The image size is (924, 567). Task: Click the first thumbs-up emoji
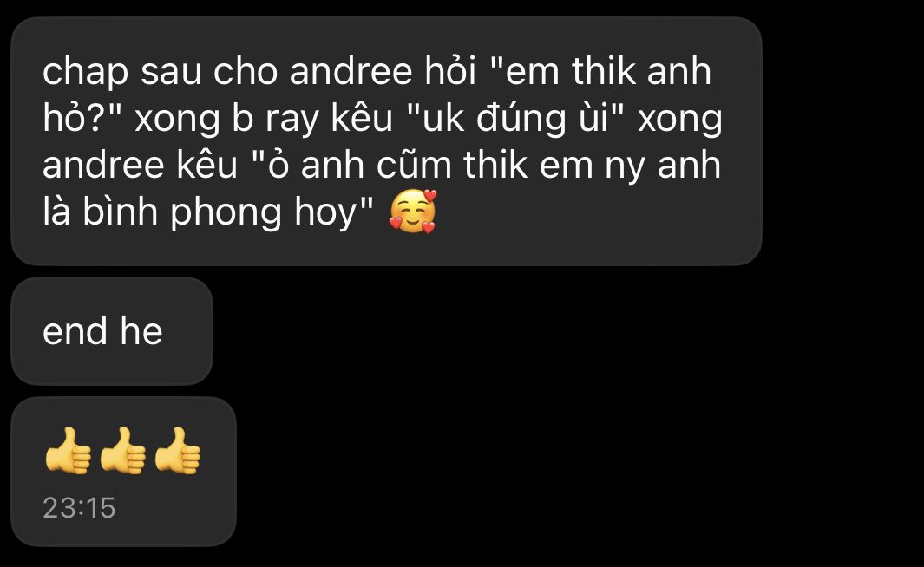click(68, 451)
